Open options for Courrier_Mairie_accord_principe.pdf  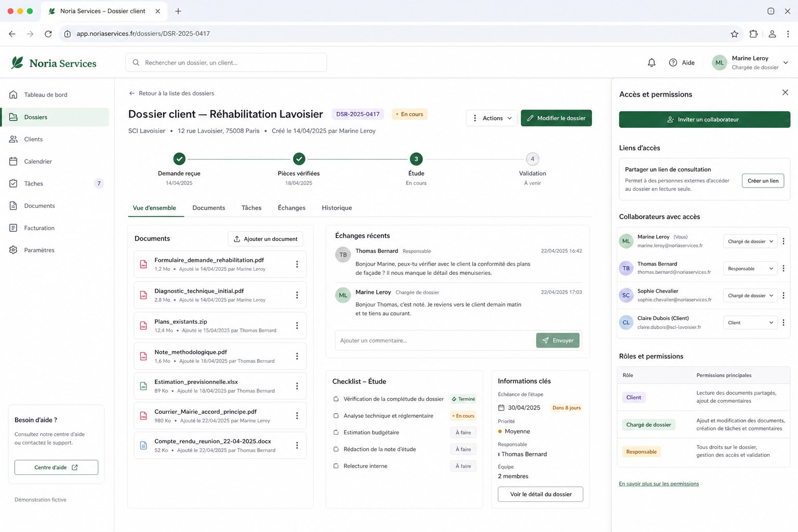pyautogui.click(x=297, y=416)
